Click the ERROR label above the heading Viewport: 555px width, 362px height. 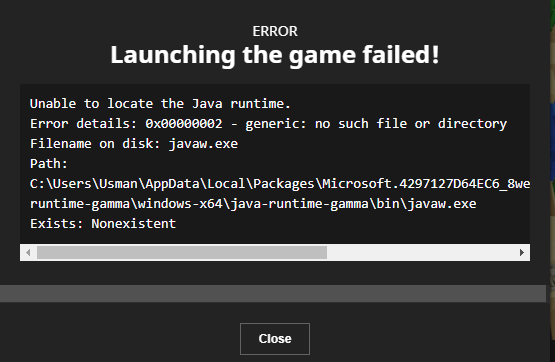[275, 31]
